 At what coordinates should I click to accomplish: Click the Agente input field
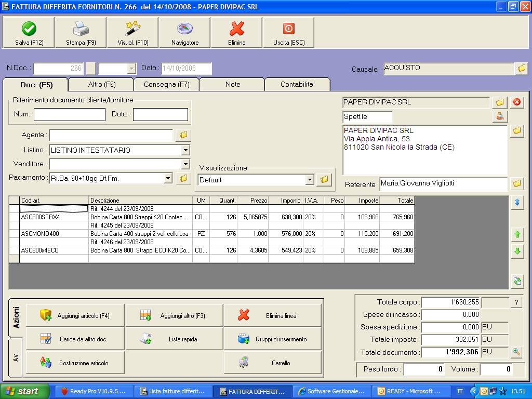click(x=111, y=135)
